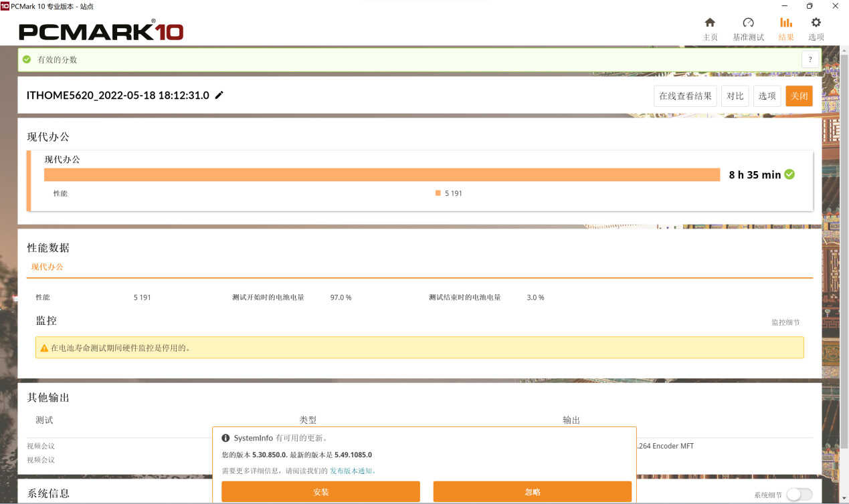The height and width of the screenshot is (504, 849).
Task: Click the warning triangle in monitoring notice
Action: point(44,348)
